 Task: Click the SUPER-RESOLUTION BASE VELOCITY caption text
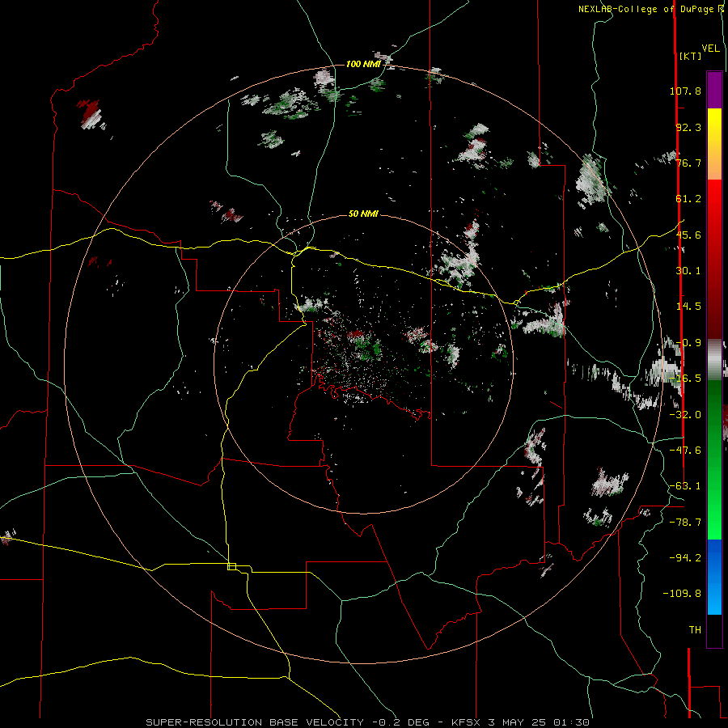point(256,722)
